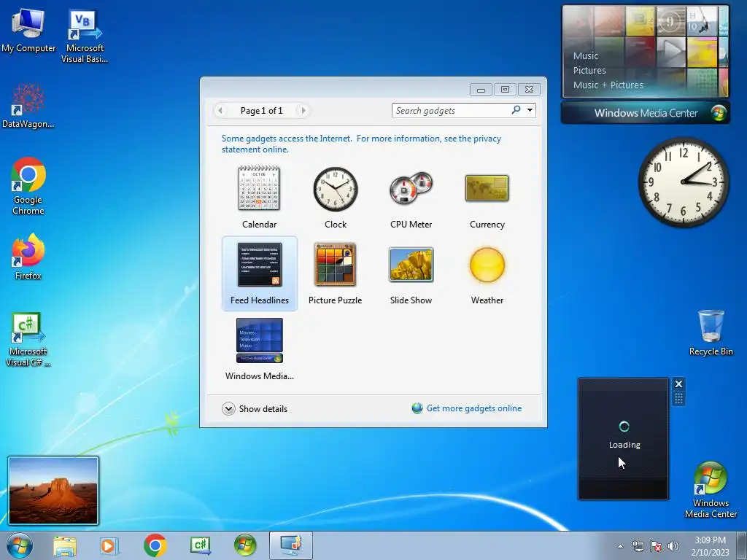
Task: Open DataWagon desktop shortcut
Action: click(28, 106)
